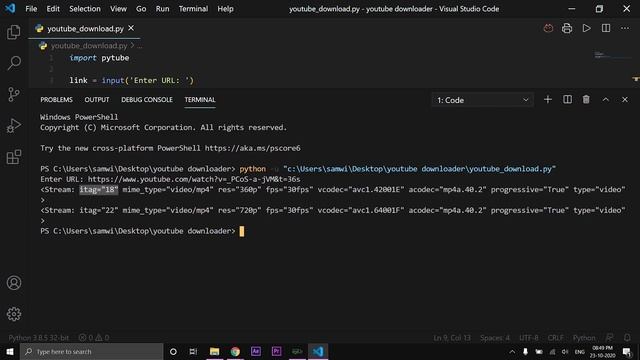Viewport: 640px width, 360px height.
Task: Open the Accounts menu icon
Action: (14, 282)
